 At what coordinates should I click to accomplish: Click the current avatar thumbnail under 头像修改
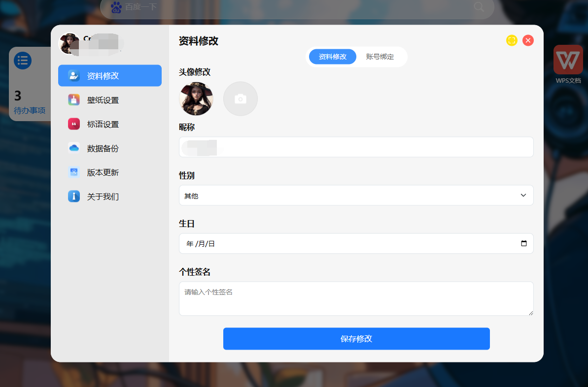196,99
